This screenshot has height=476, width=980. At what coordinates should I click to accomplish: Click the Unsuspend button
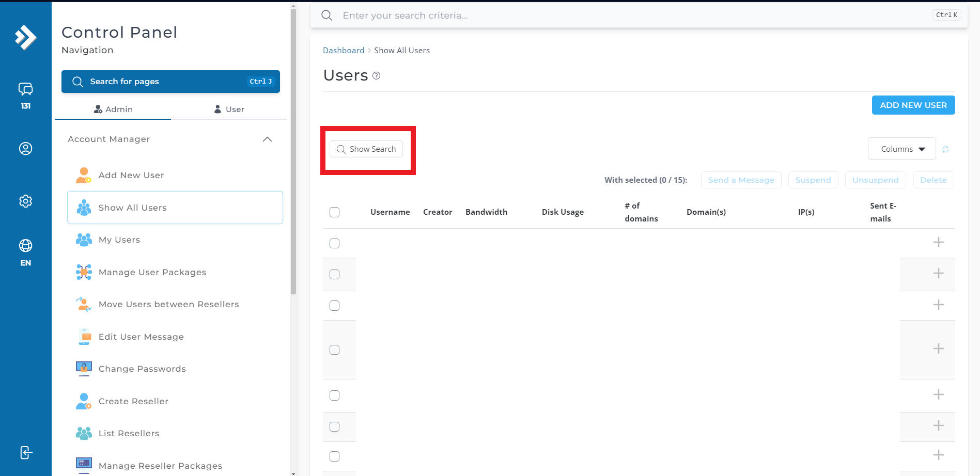[876, 180]
